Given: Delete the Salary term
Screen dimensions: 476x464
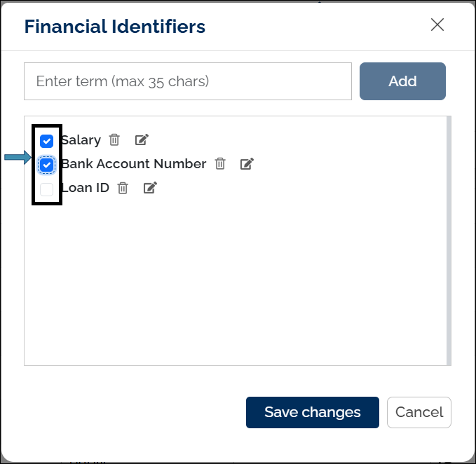Looking at the screenshot, I should (114, 139).
